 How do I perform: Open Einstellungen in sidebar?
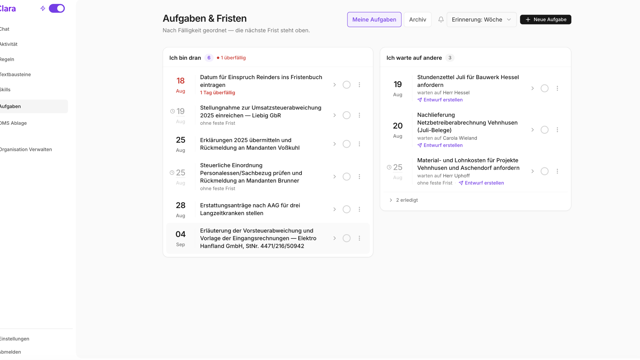point(15,339)
